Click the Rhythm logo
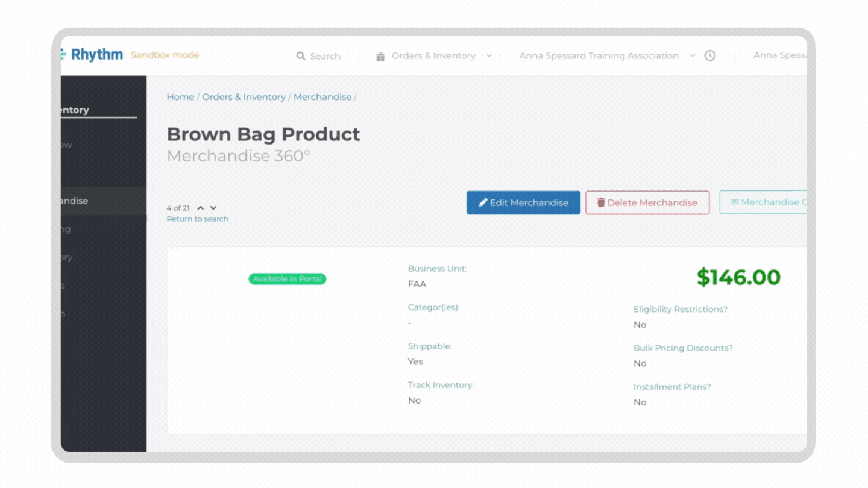This screenshot has width=868, height=488. point(92,55)
